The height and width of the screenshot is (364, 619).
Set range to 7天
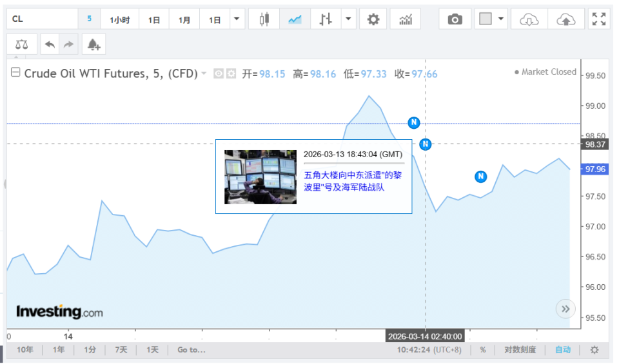pyautogui.click(x=121, y=350)
